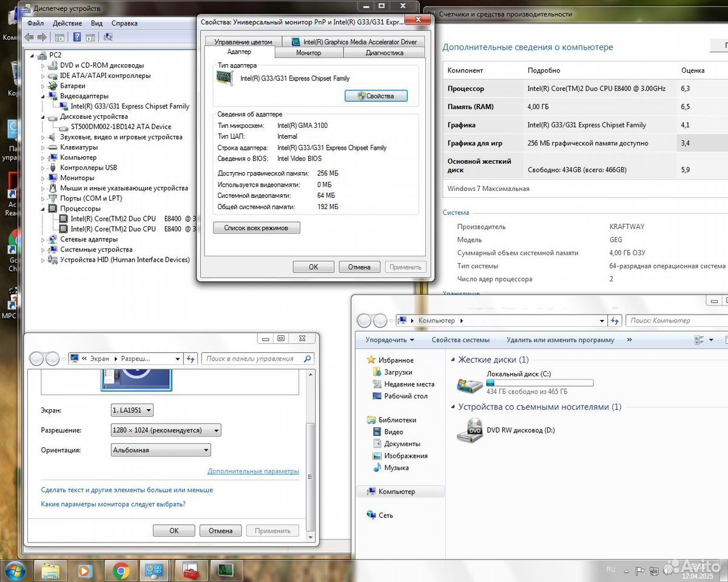Viewport: 728px width, 582px height.
Task: Click red toolbox icon on taskbar
Action: coord(190,571)
